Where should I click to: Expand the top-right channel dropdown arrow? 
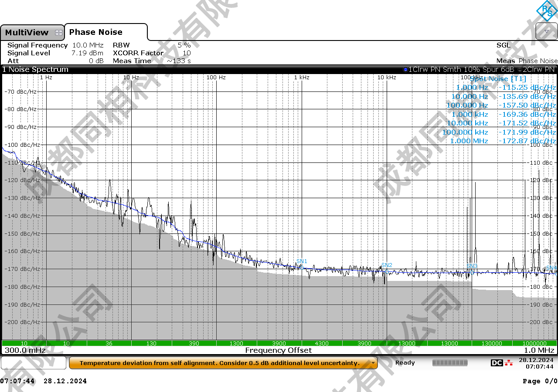(x=547, y=32)
